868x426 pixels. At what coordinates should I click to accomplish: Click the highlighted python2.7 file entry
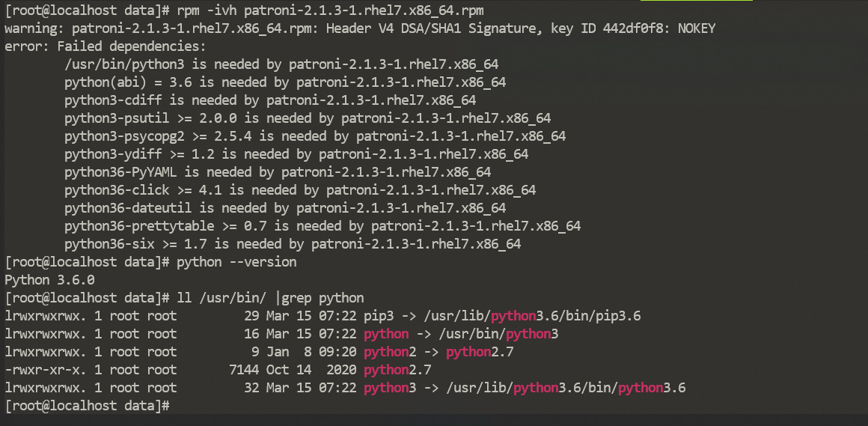(x=397, y=370)
